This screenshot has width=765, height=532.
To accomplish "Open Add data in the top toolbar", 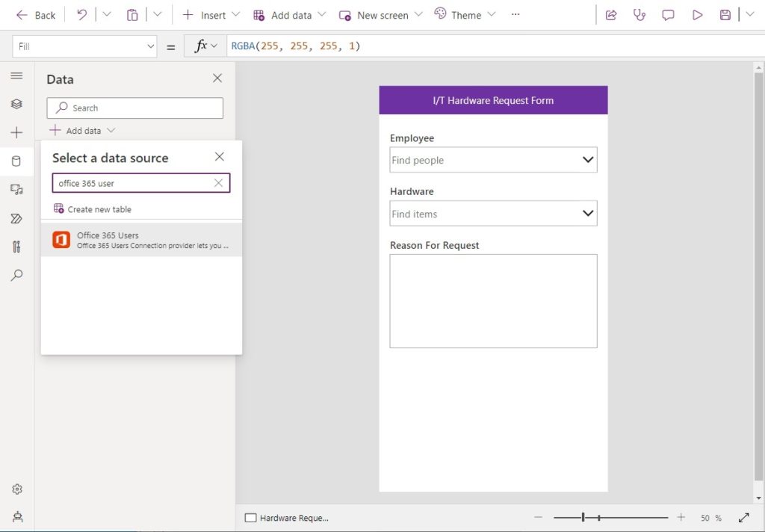I will 289,15.
